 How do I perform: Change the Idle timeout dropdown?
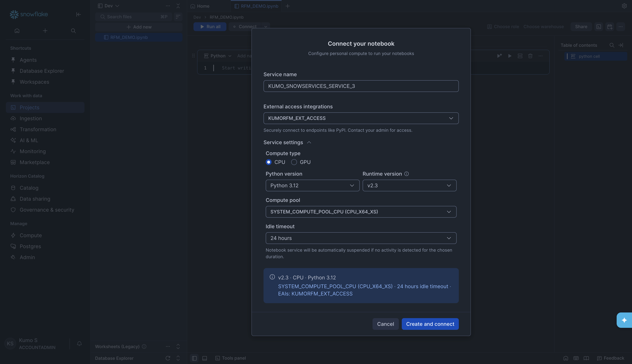[x=361, y=238]
